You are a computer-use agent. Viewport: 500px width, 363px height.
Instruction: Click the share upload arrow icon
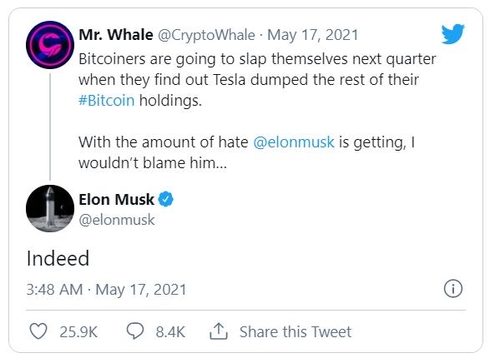218,331
